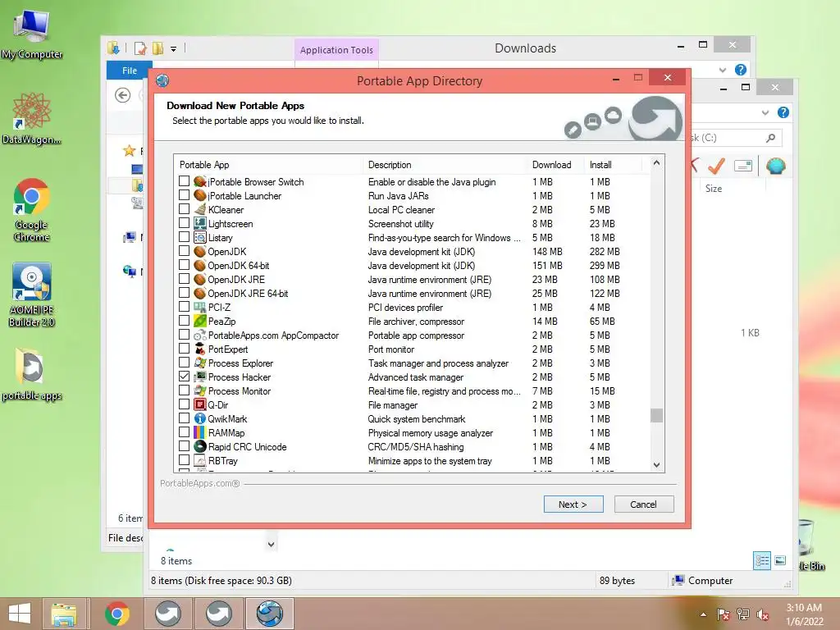840x630 pixels.
Task: Check the PortableApps.com AppCompactor checkbox
Action: click(184, 335)
